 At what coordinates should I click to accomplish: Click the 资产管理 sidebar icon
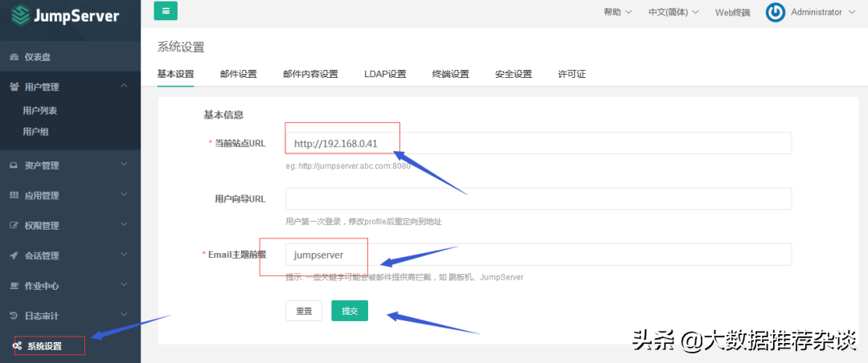[14, 165]
